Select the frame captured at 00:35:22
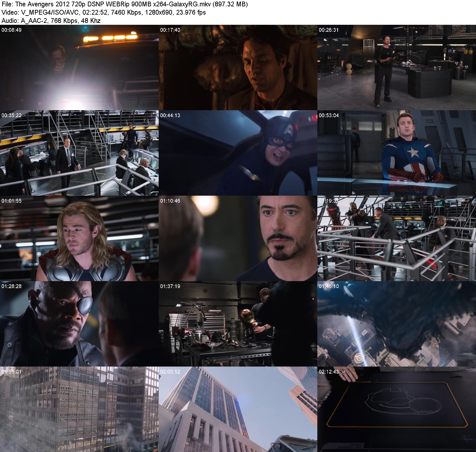This screenshot has width=476, height=452. click(x=79, y=153)
